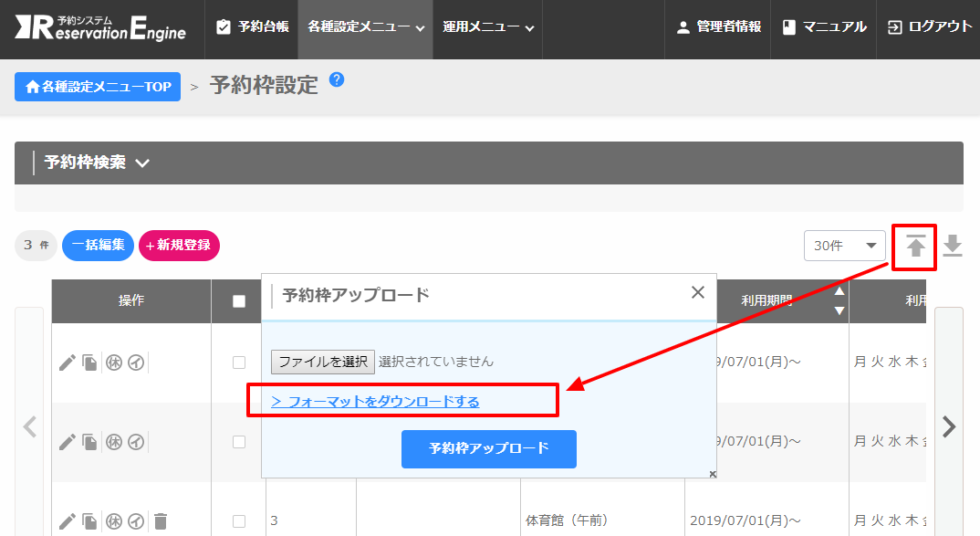Open the 運用メニュー dropdown menu
The height and width of the screenshot is (536, 980).
tap(487, 27)
